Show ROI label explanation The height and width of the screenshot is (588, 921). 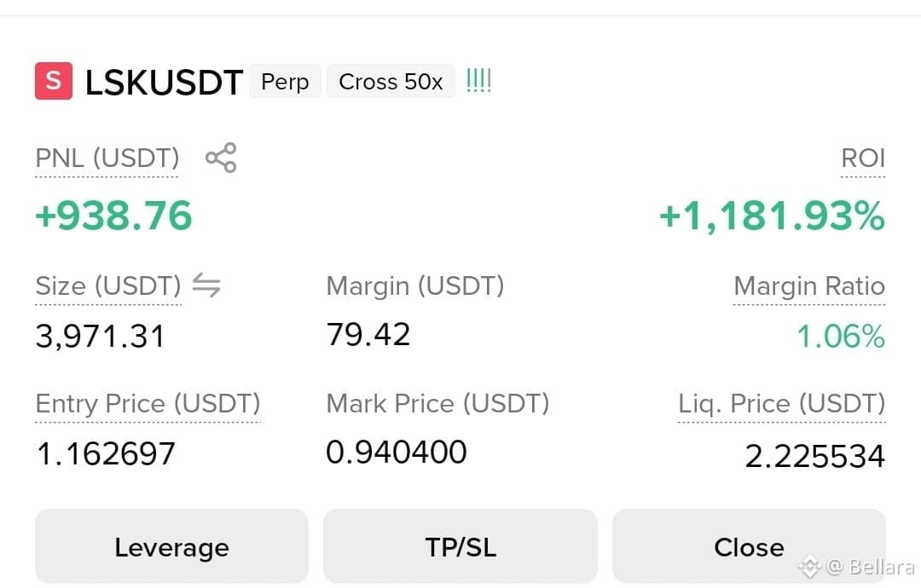click(x=863, y=159)
